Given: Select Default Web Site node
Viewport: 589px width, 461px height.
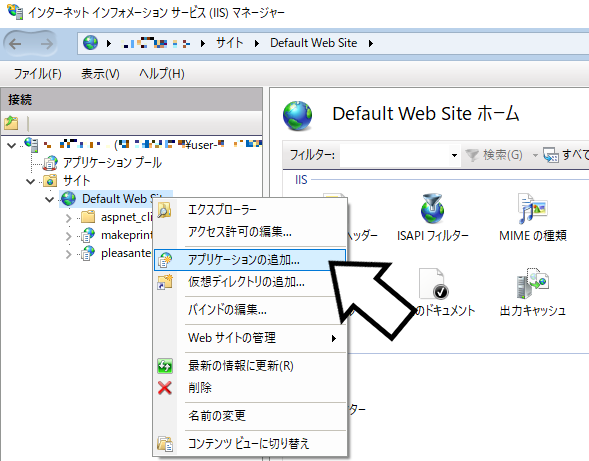Looking at the screenshot, I should click(x=116, y=199).
